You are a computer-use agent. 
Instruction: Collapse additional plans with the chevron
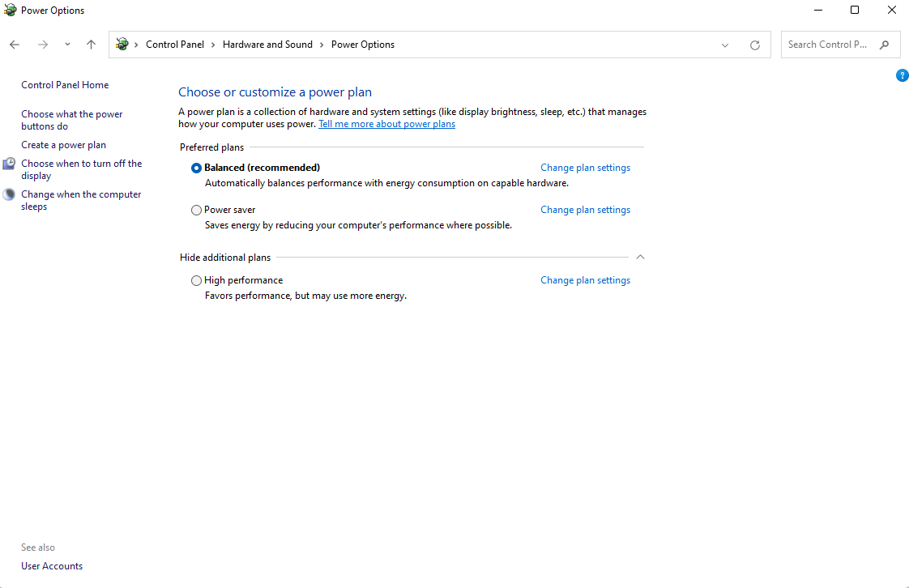(x=640, y=257)
